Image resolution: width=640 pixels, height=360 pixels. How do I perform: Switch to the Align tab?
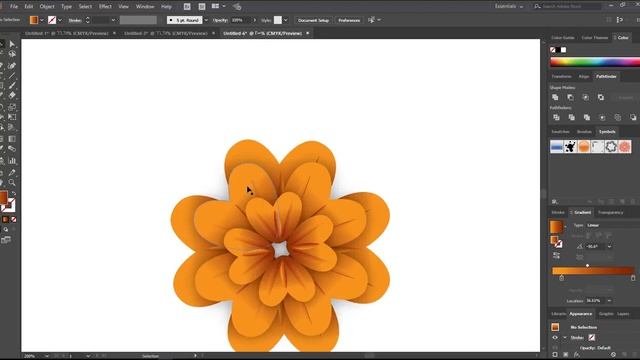584,77
